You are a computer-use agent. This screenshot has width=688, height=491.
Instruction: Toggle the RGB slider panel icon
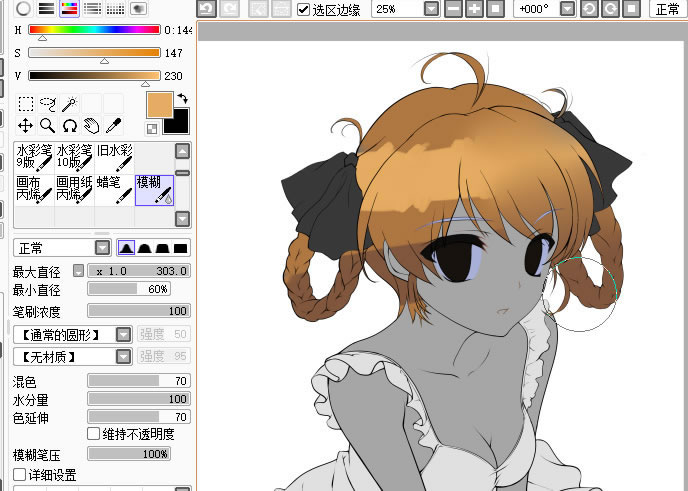point(47,8)
